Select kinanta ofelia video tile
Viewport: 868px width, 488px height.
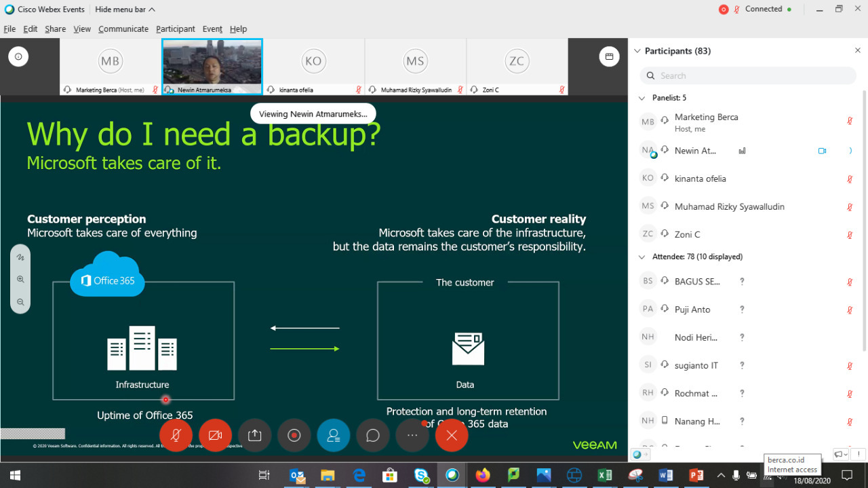[313, 67]
